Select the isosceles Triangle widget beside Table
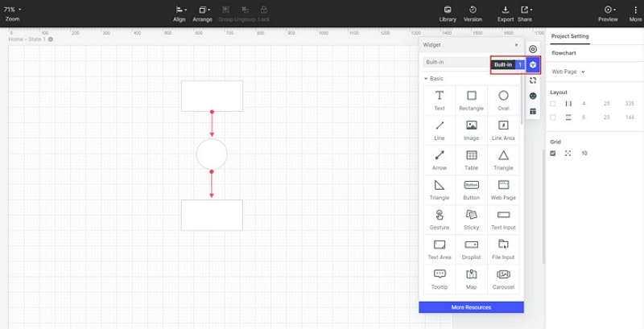Image resolution: width=644 pixels, height=329 pixels. click(x=503, y=160)
